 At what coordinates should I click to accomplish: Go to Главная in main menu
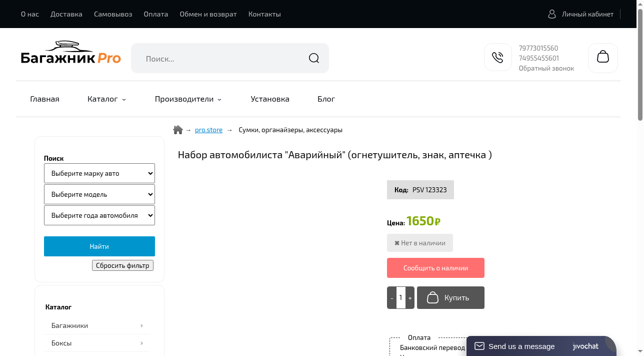(45, 99)
